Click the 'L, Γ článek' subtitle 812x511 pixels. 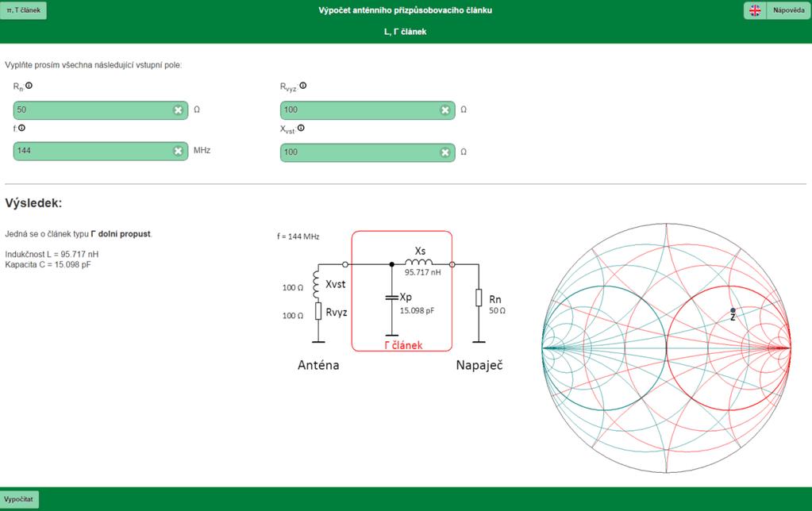coord(406,32)
